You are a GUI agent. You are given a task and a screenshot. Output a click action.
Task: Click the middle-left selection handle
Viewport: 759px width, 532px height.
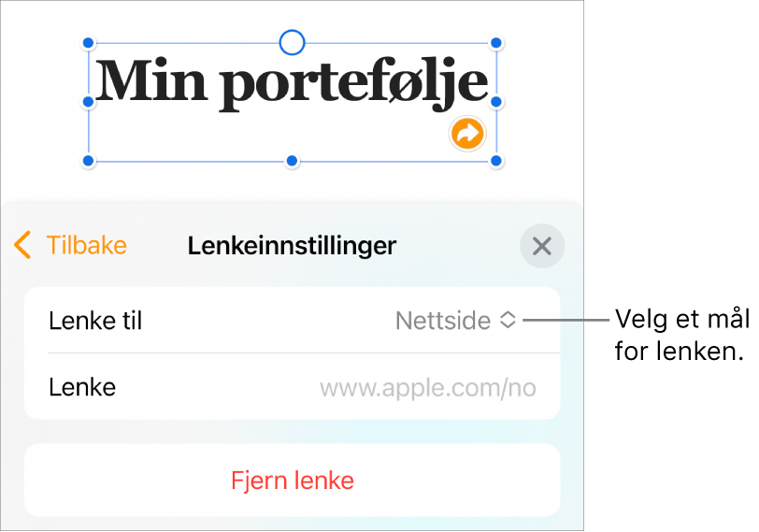pyautogui.click(x=89, y=102)
